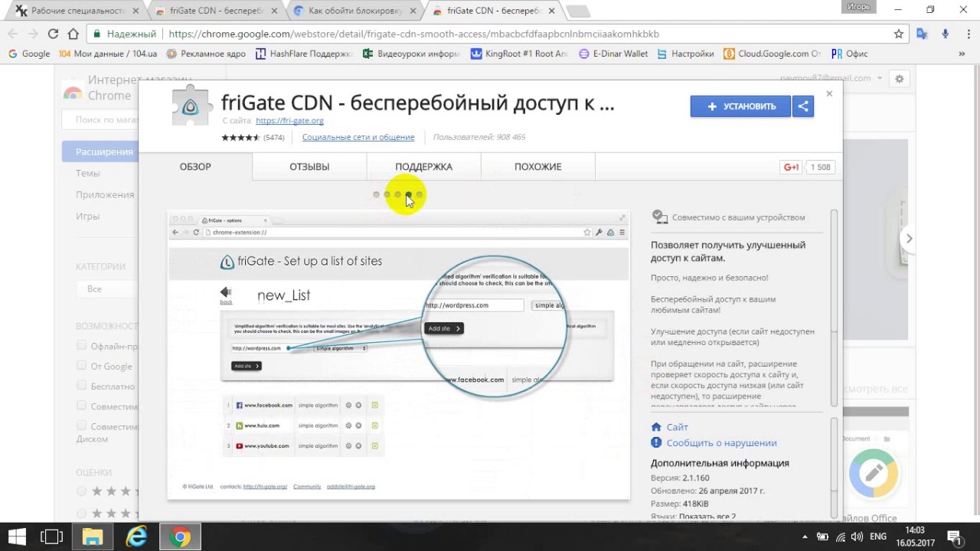Open the https://fri-gate.org site link
This screenshot has height=551, width=980.
click(289, 121)
